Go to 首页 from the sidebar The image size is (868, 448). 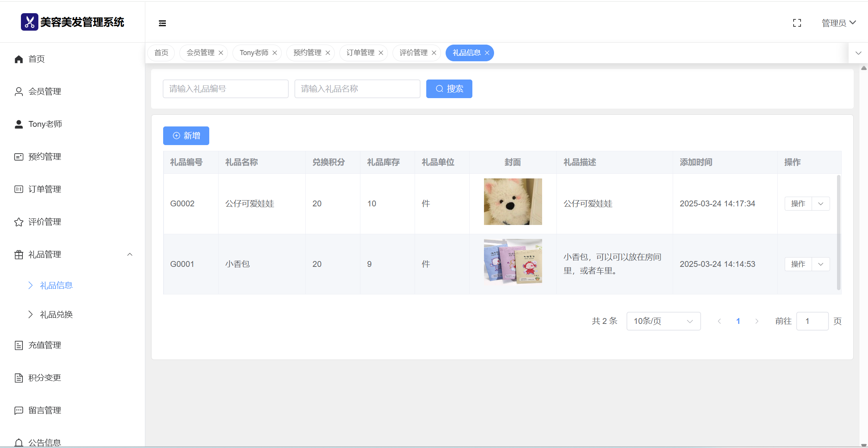(36, 59)
